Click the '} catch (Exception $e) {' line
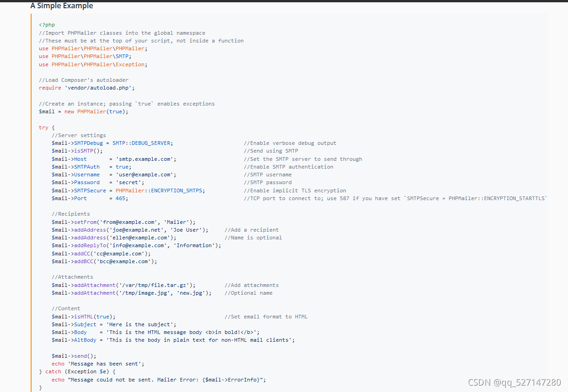568x392 pixels. coord(77,371)
